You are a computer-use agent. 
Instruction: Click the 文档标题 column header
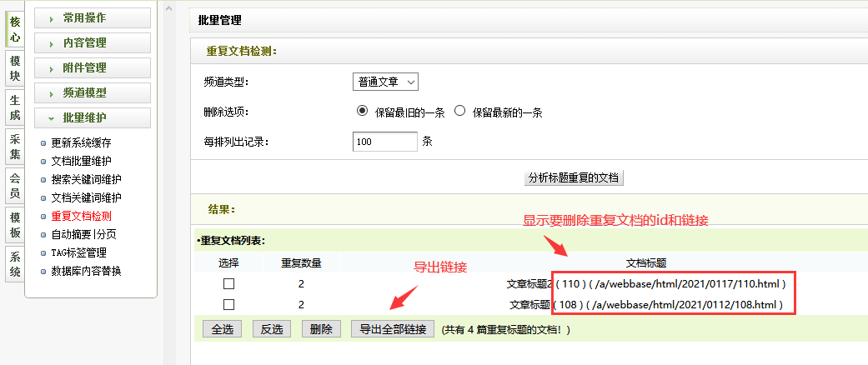coord(645,262)
